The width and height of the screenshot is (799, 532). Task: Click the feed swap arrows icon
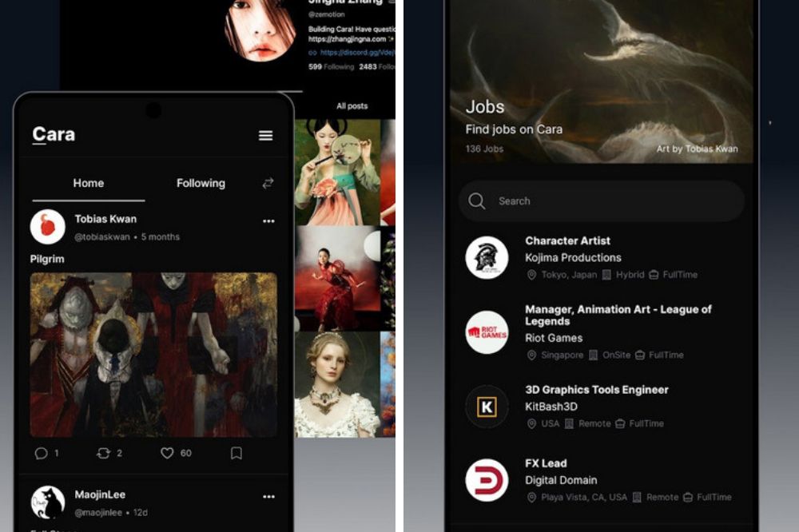click(268, 183)
